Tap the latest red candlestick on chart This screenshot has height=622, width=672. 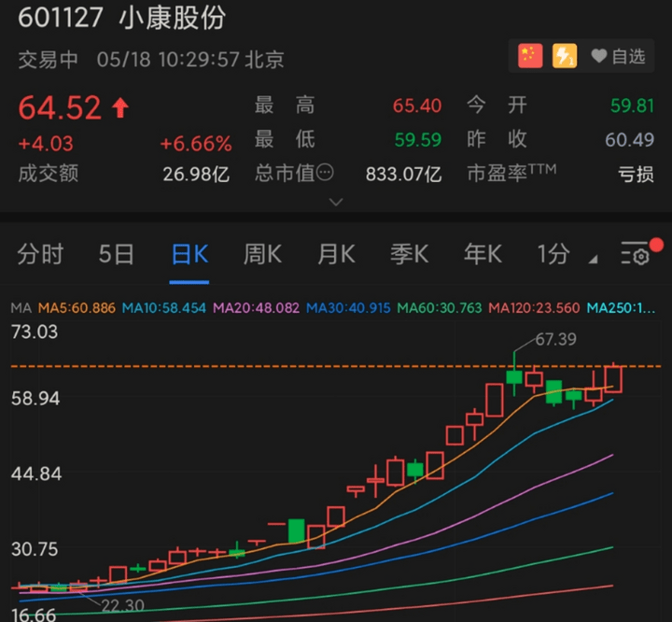(613, 379)
